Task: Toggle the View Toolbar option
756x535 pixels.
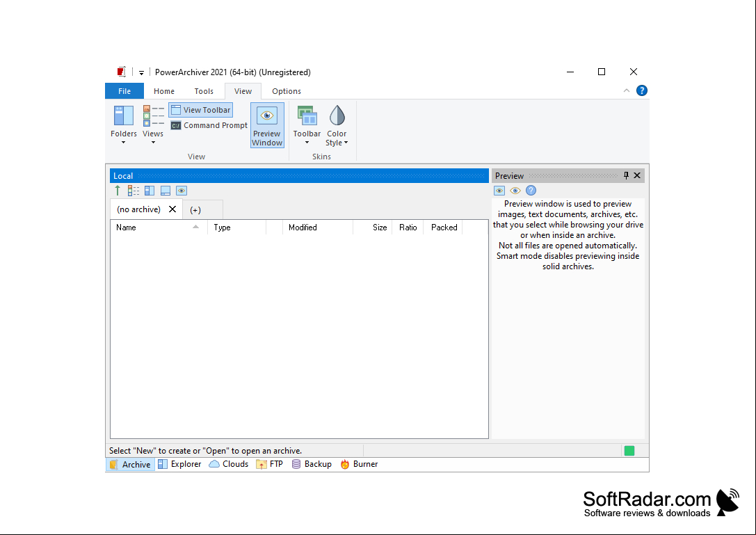Action: tap(200, 110)
